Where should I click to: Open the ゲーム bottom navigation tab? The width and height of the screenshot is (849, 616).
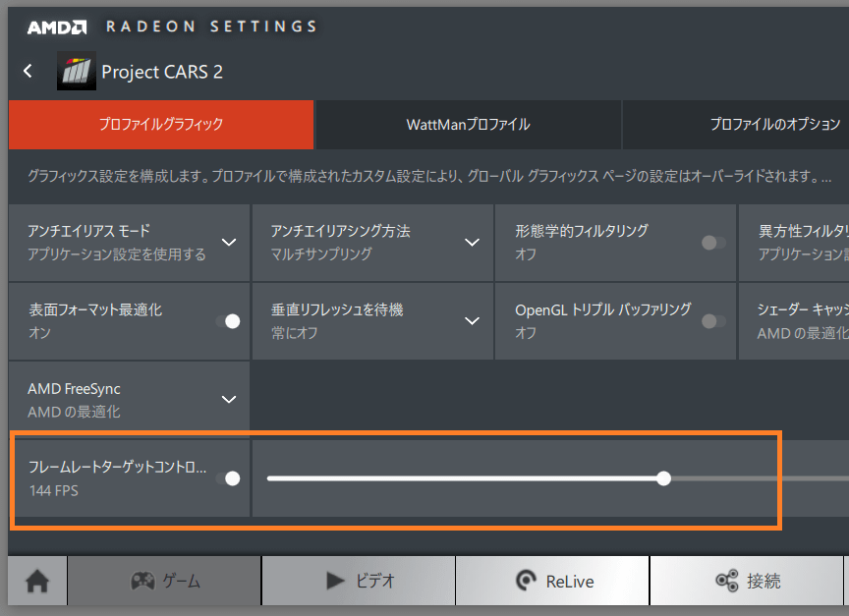point(165,581)
